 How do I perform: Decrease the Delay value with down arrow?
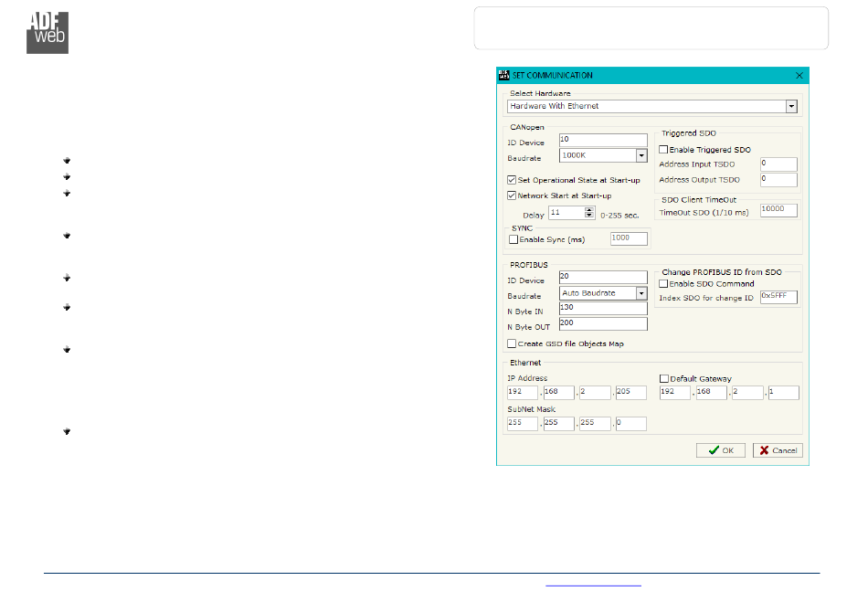coord(589,216)
